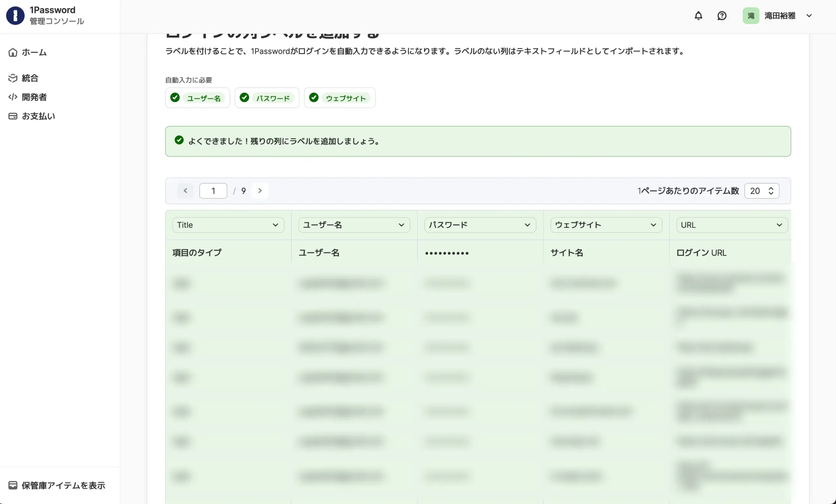Open the ウェブサイト column label dropdown

[x=606, y=225]
